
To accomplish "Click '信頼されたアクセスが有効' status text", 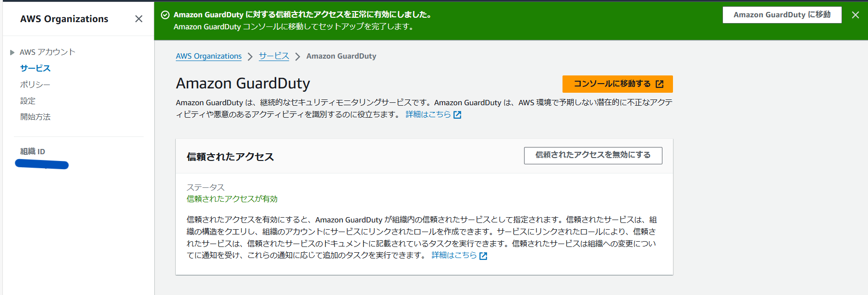I will pos(232,199).
